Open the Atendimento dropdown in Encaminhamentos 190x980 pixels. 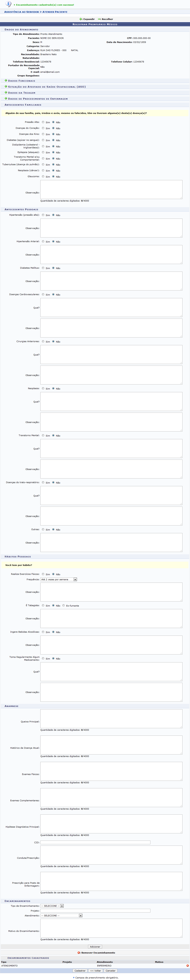[61, 915]
